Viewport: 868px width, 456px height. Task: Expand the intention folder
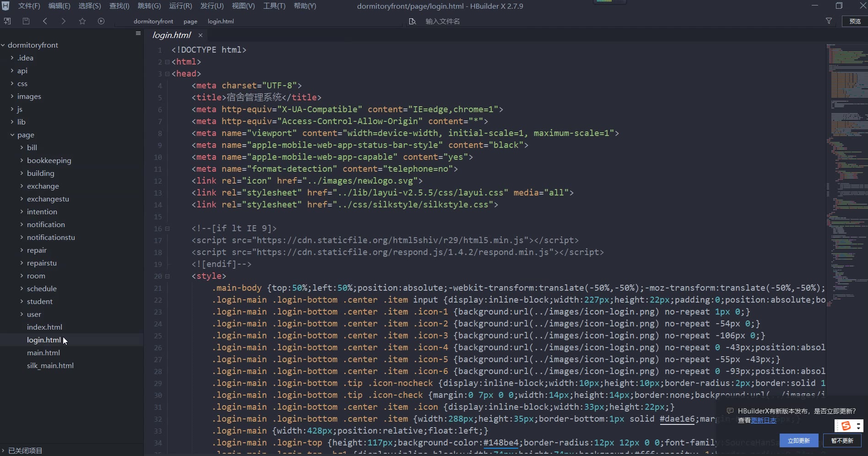[22, 212]
